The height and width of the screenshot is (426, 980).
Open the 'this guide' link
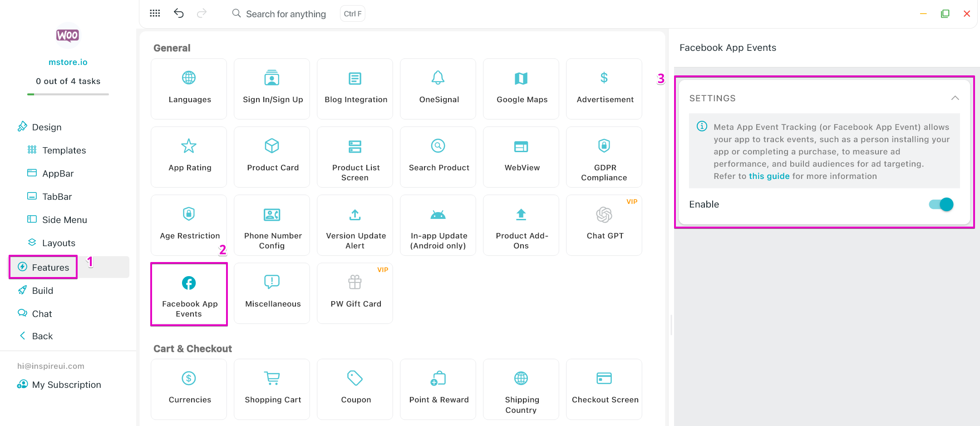(x=769, y=176)
